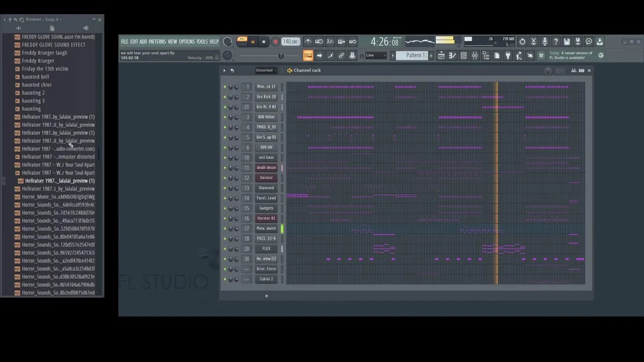644x362 pixels.
Task: Click the undo history circular arrow icon
Action: coord(522,42)
